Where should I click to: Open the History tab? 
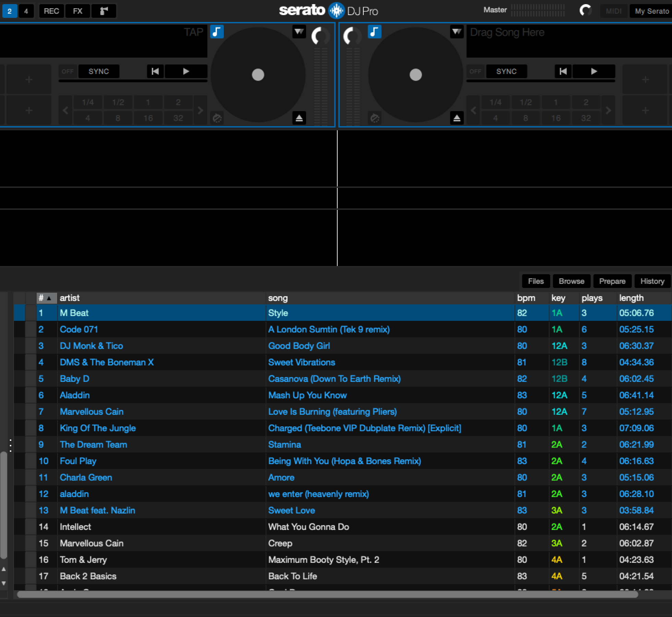[x=652, y=281]
